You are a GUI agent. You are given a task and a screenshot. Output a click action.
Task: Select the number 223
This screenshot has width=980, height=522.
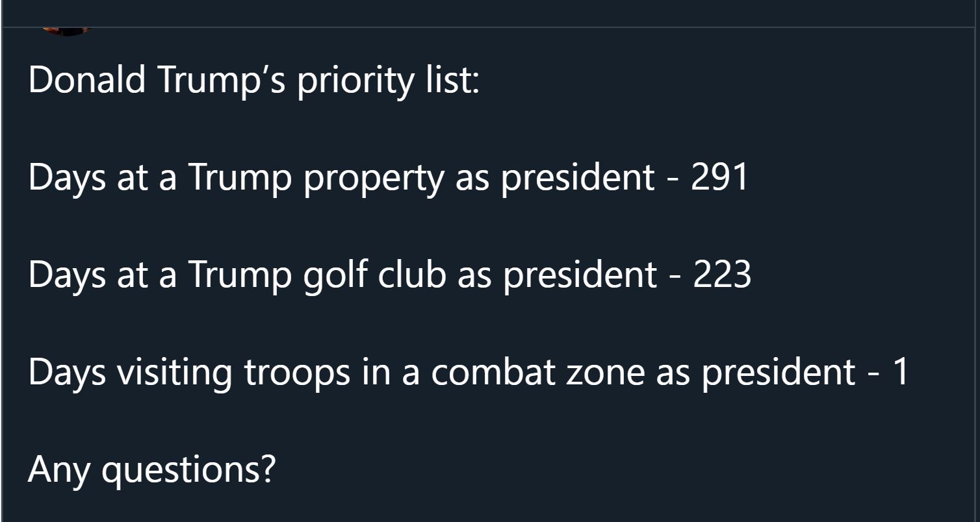[722, 274]
